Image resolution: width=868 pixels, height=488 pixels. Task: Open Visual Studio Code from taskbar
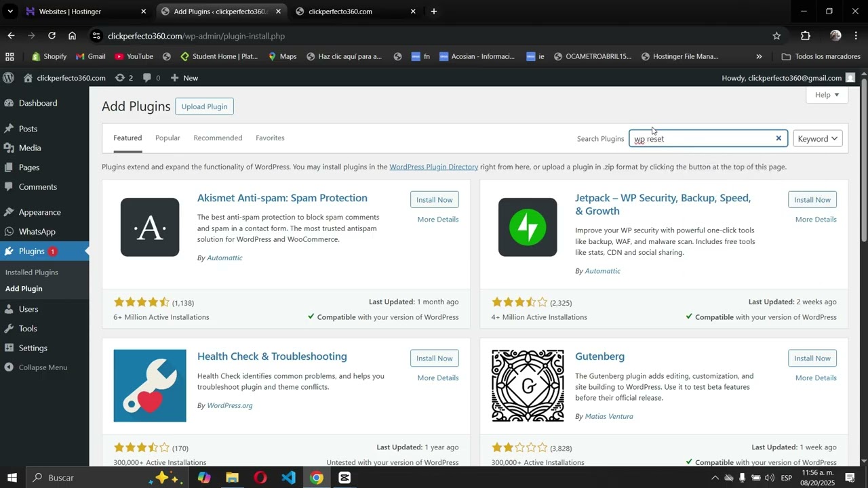pyautogui.click(x=288, y=478)
